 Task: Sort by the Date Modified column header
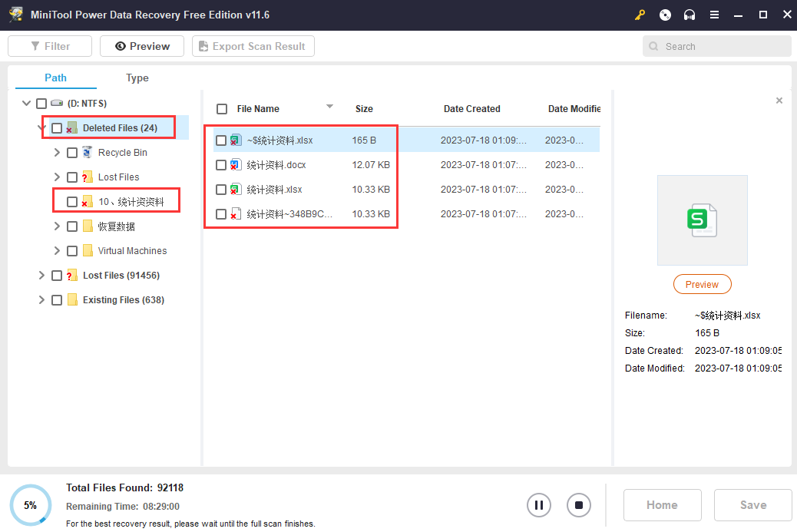(x=574, y=109)
